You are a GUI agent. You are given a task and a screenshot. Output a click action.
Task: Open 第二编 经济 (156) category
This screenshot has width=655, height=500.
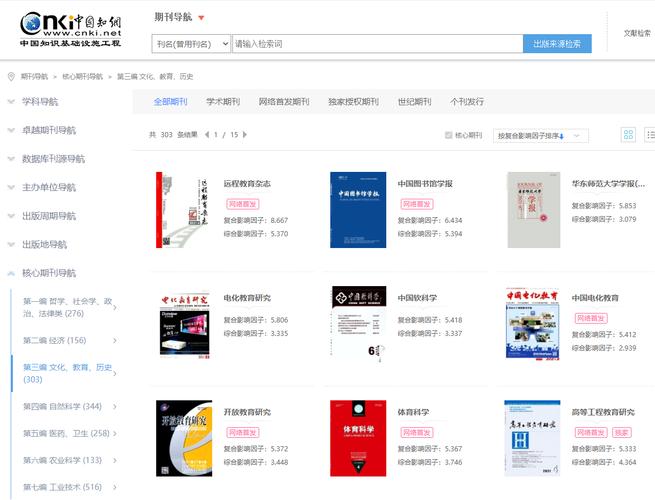[55, 340]
